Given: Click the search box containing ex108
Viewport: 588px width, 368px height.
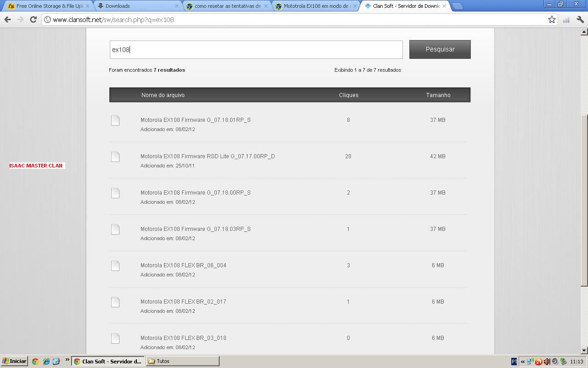Looking at the screenshot, I should [x=256, y=49].
